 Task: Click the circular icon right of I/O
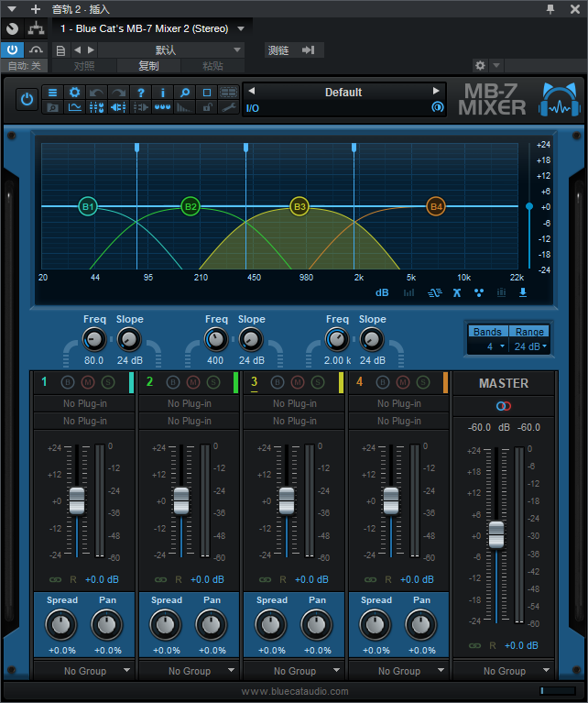click(438, 107)
